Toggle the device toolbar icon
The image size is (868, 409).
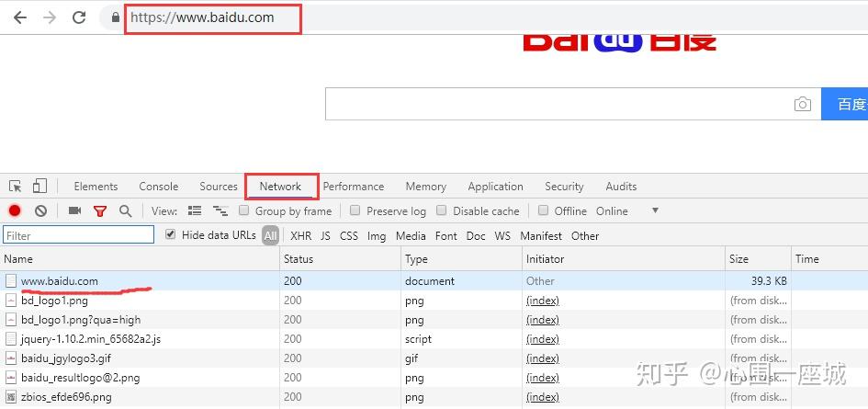pos(39,187)
